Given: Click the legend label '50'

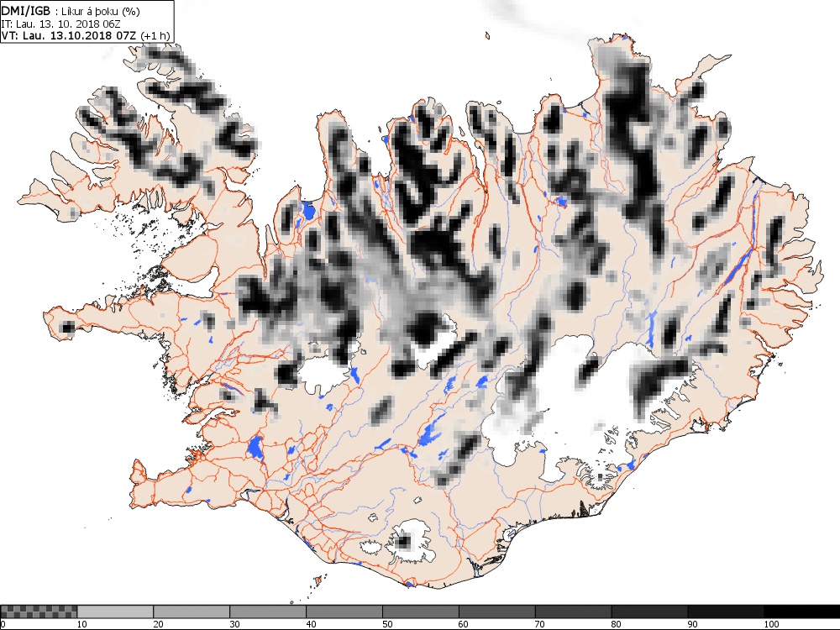Looking at the screenshot, I should coord(387,624).
